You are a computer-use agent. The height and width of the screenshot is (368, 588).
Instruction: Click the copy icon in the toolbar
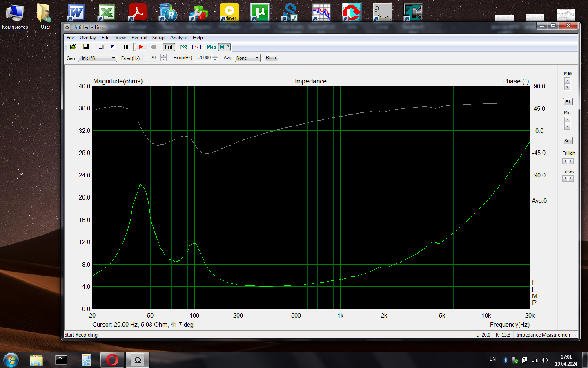101,47
